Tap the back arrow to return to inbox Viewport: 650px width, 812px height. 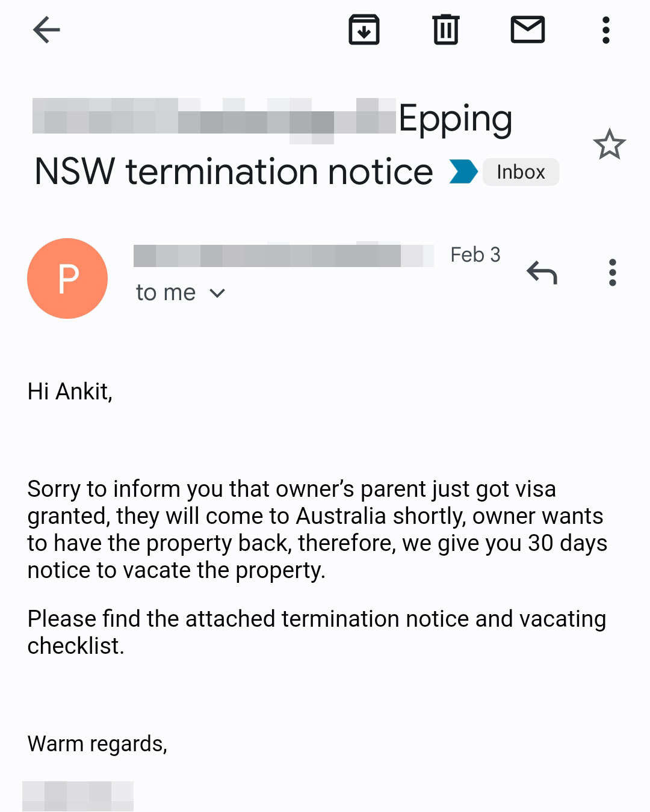[x=45, y=29]
